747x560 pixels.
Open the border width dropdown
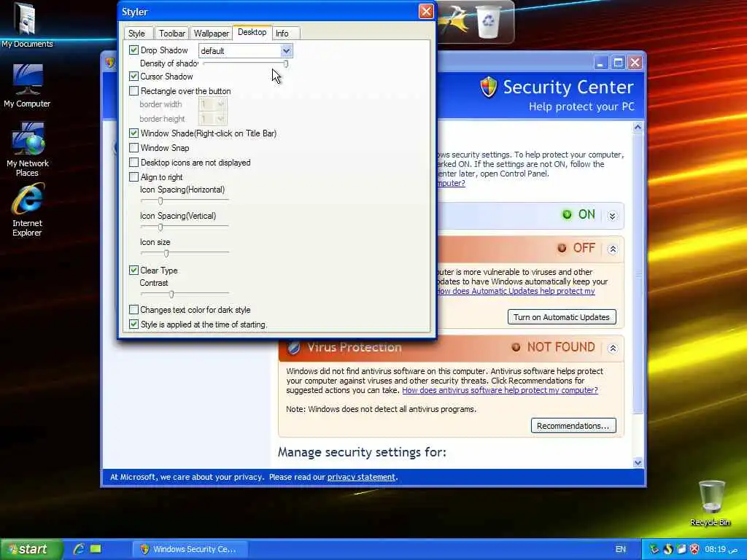click(220, 104)
